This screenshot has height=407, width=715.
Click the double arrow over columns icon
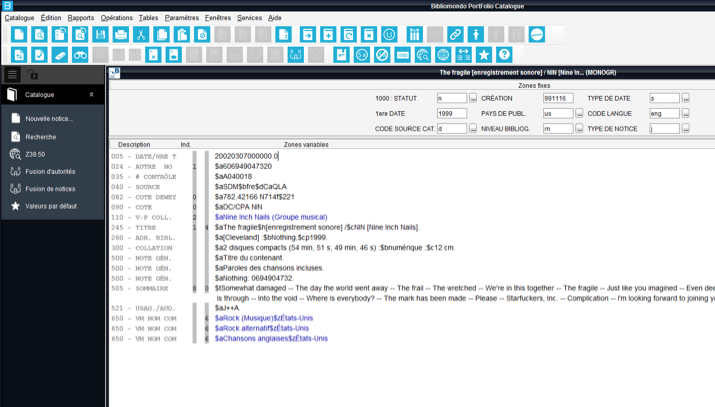point(463,55)
